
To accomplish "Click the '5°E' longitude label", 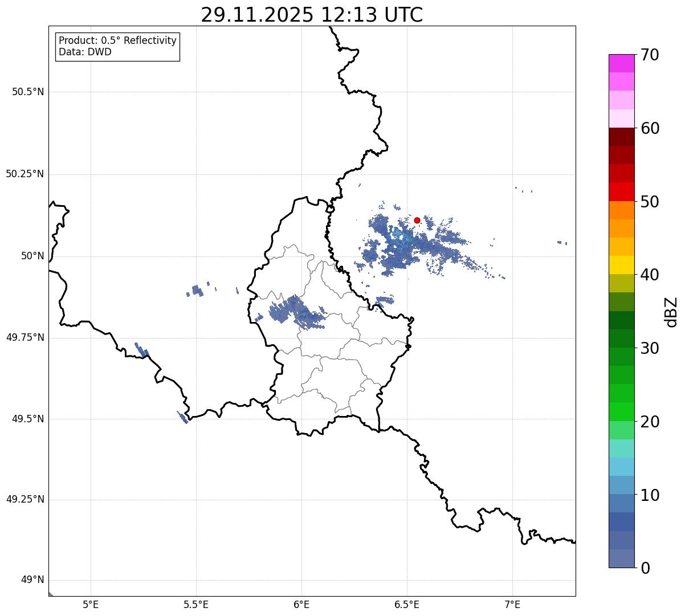I will point(91,605).
